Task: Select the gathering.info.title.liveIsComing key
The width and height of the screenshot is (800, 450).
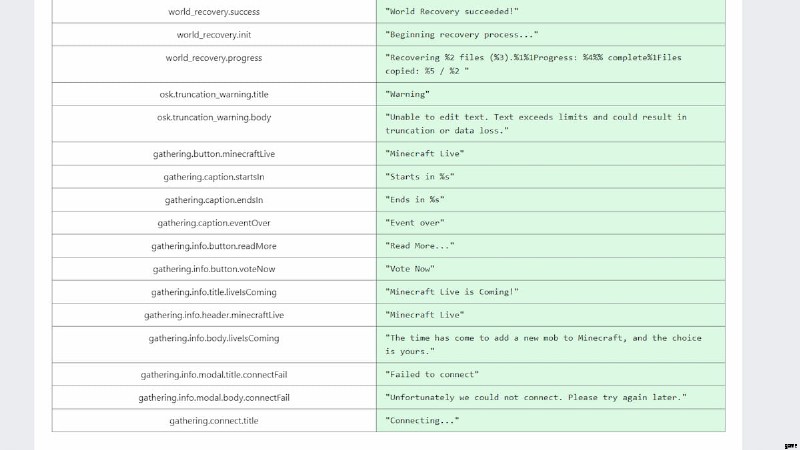Action: [214, 292]
